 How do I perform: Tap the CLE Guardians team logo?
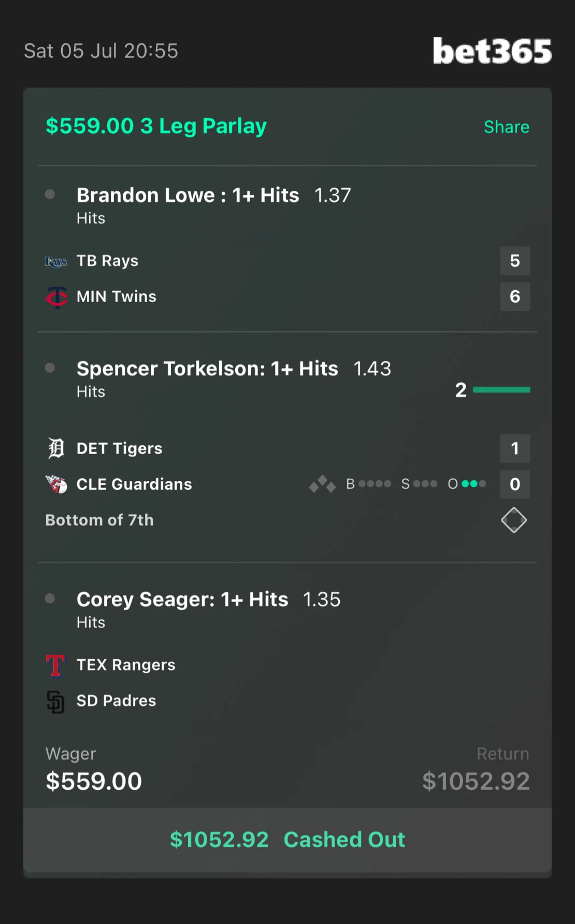56,484
